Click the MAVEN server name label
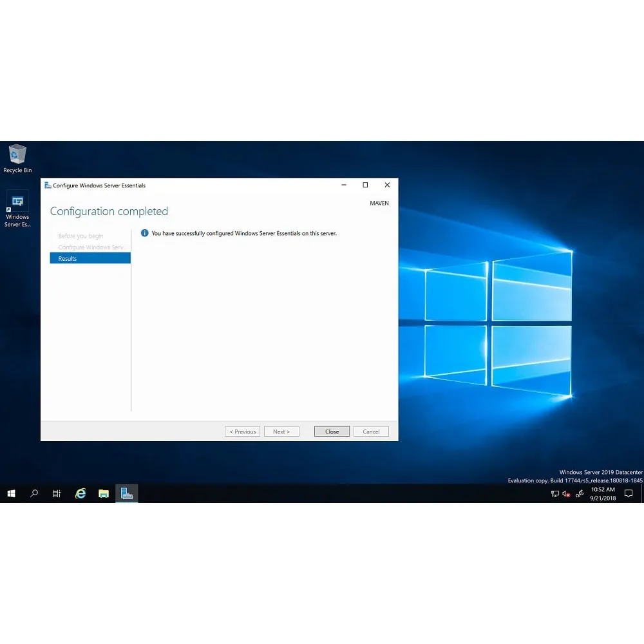The image size is (644, 644). click(x=379, y=203)
